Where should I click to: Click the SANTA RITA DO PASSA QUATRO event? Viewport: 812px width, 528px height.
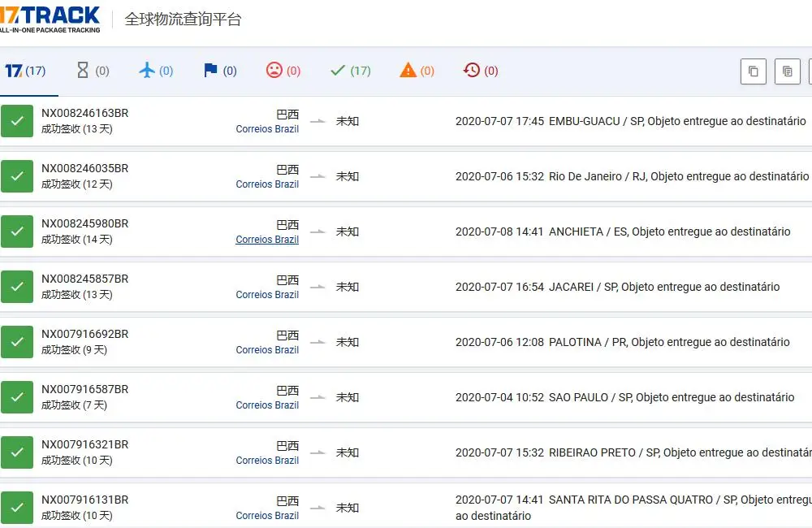(x=633, y=508)
